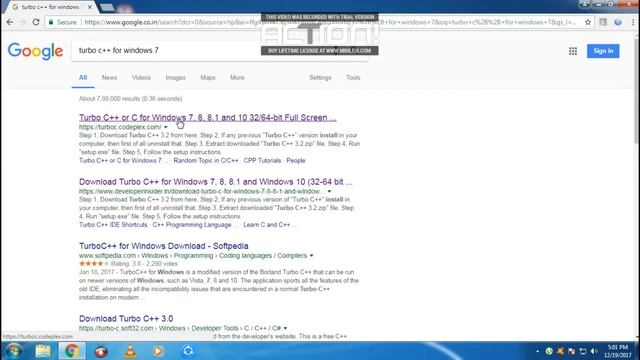The image size is (640, 360).
Task: Click extension icon beside bookmark star
Action: [603, 22]
